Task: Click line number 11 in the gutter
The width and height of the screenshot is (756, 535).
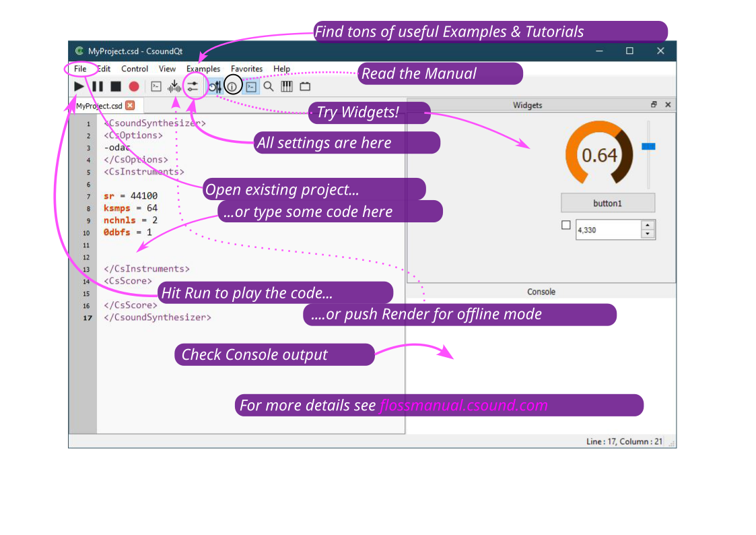Action: pos(86,245)
